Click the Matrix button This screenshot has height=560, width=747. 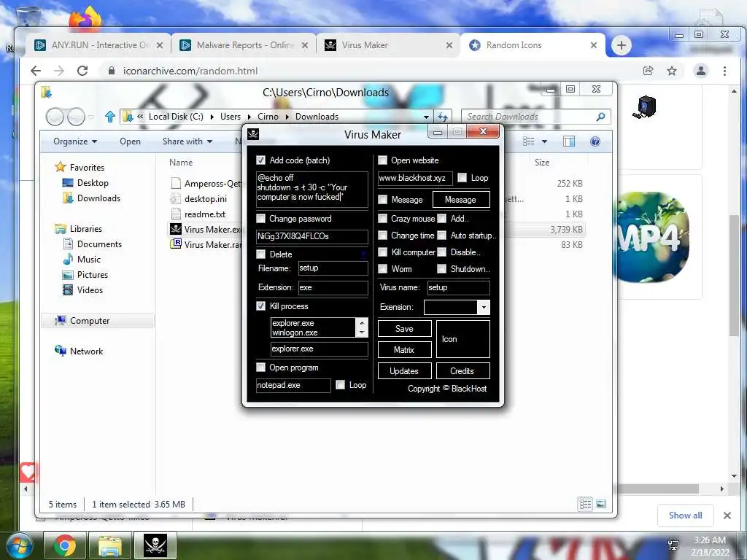tap(404, 349)
